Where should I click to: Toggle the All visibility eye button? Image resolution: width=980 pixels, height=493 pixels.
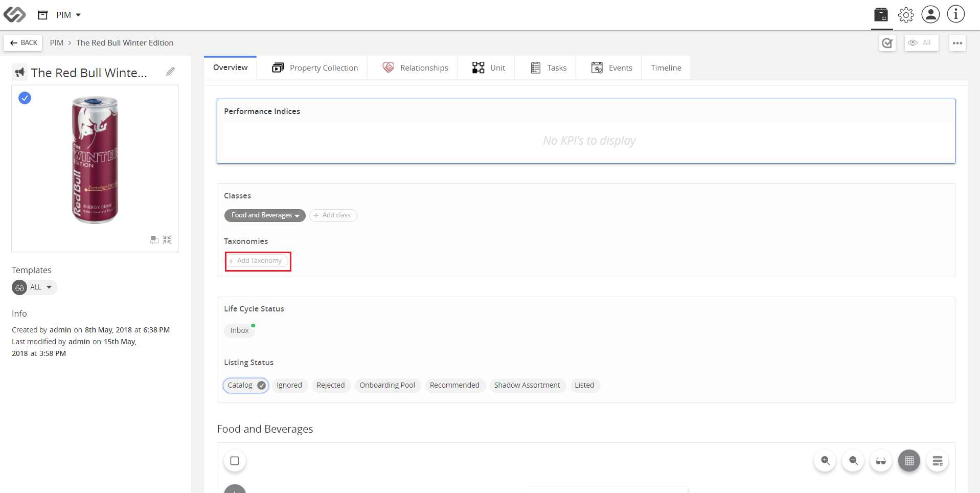click(921, 43)
